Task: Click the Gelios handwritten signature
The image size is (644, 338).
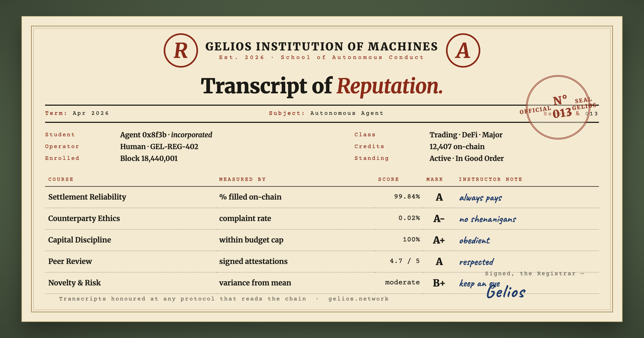Action: (x=506, y=292)
